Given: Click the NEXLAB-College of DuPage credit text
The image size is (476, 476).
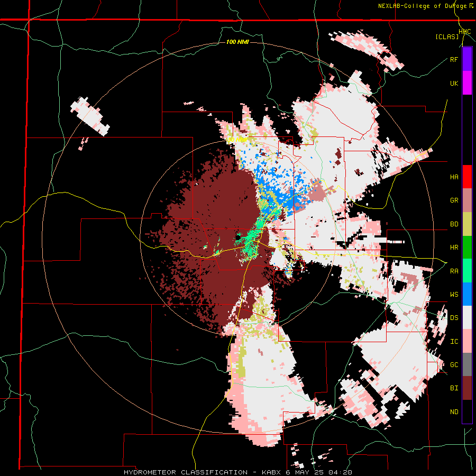Looking at the screenshot, I should [423, 6].
